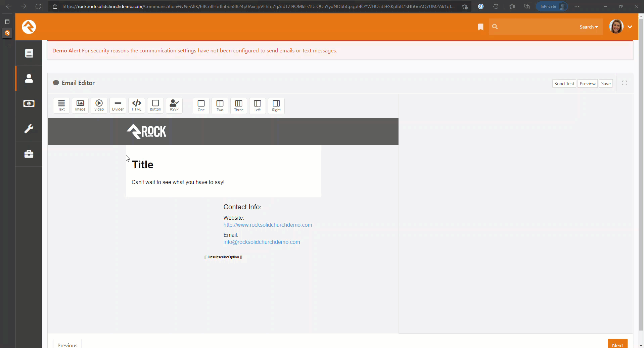Image resolution: width=644 pixels, height=348 pixels.
Task: Open the browser Favorites list
Action: (512, 6)
